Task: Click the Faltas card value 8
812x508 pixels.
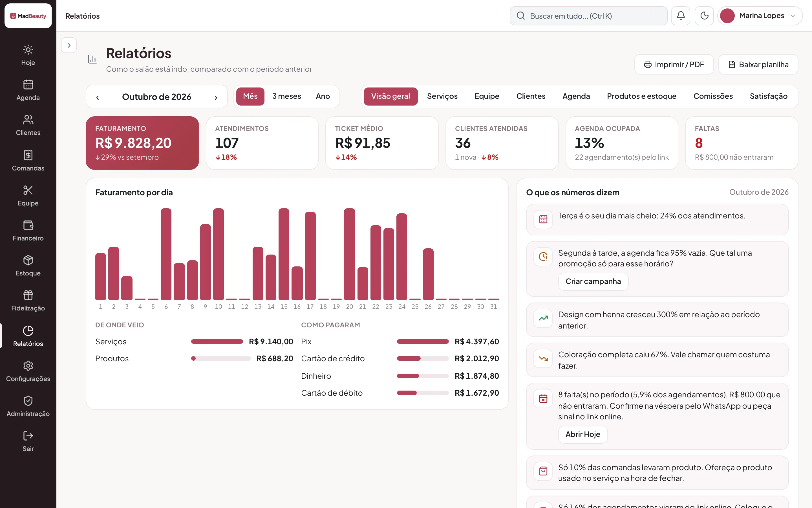Action: pyautogui.click(x=699, y=143)
